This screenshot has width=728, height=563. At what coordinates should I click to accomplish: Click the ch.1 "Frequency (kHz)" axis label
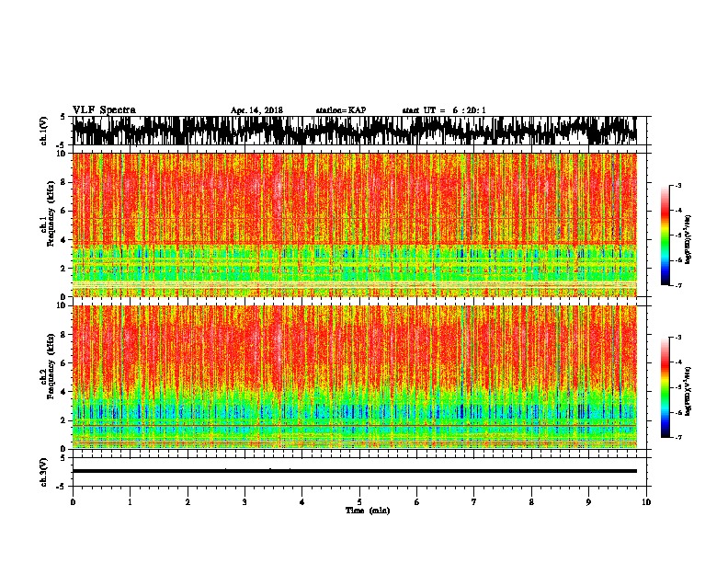[50, 214]
